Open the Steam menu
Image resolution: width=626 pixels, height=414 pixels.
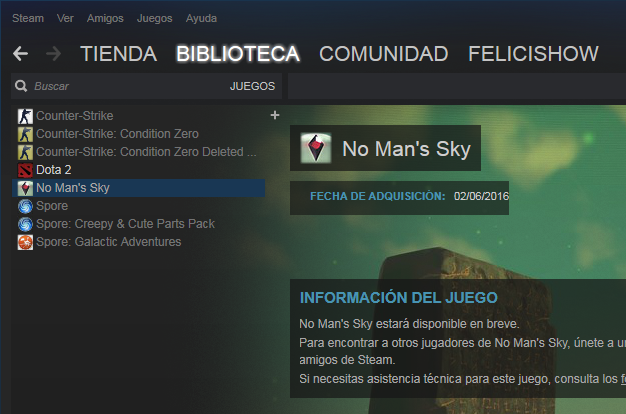[x=28, y=18]
